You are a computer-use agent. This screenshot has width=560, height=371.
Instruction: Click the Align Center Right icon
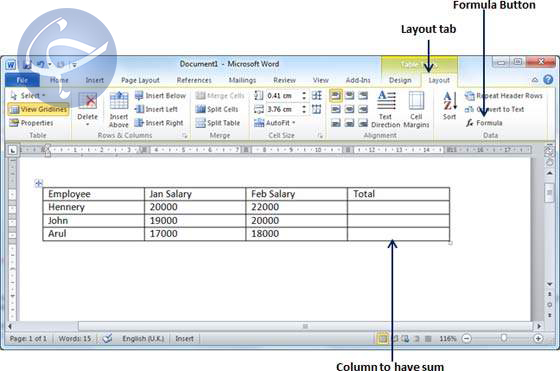[x=363, y=109]
